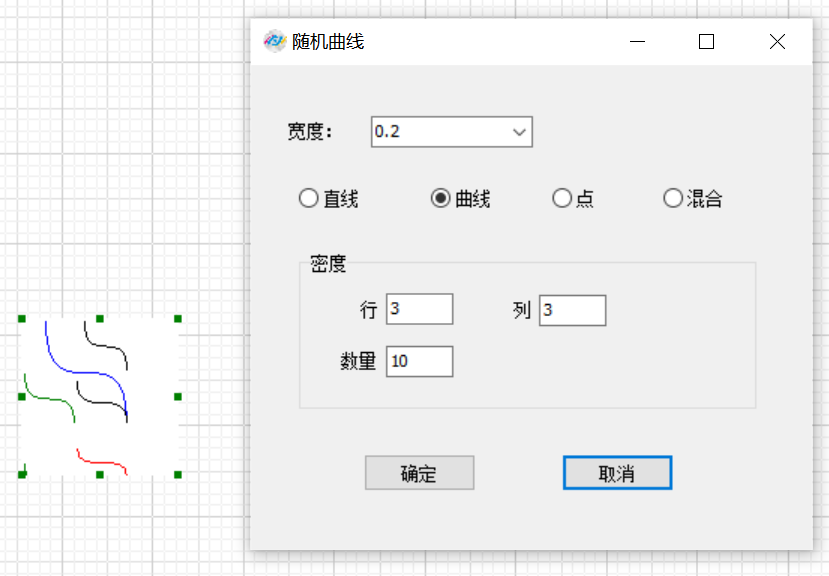Screen dimensions: 829x576
Task: Focus the 数量 input field
Action: pos(419,361)
